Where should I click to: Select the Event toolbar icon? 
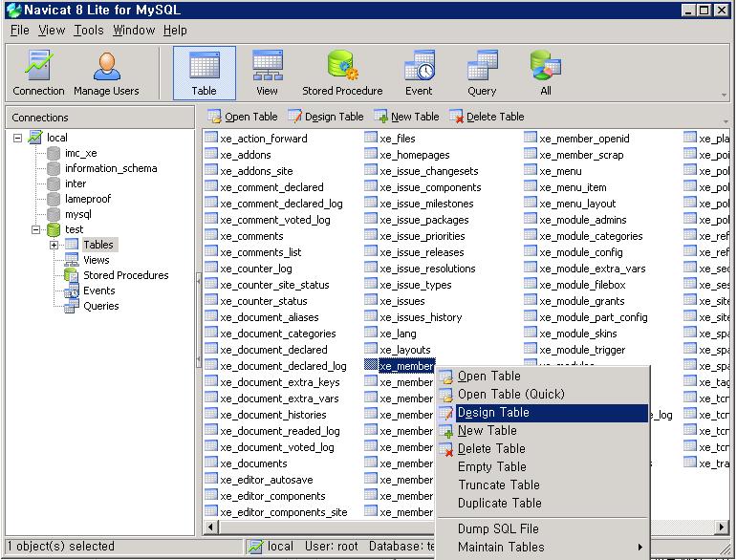(419, 74)
